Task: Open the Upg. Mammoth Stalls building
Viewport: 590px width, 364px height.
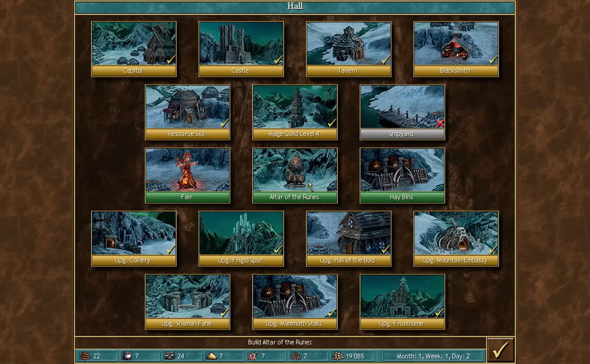Action: click(295, 302)
